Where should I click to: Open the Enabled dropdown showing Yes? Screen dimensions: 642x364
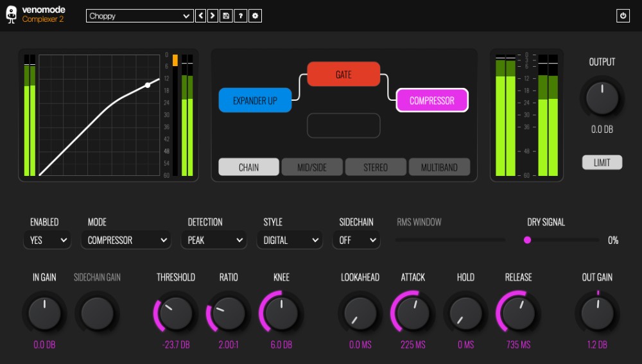47,240
